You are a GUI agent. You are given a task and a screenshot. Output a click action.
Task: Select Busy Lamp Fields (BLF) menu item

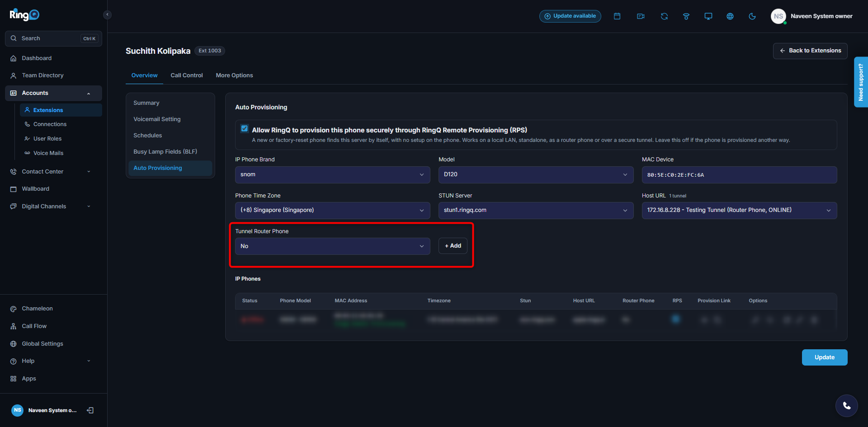170,152
